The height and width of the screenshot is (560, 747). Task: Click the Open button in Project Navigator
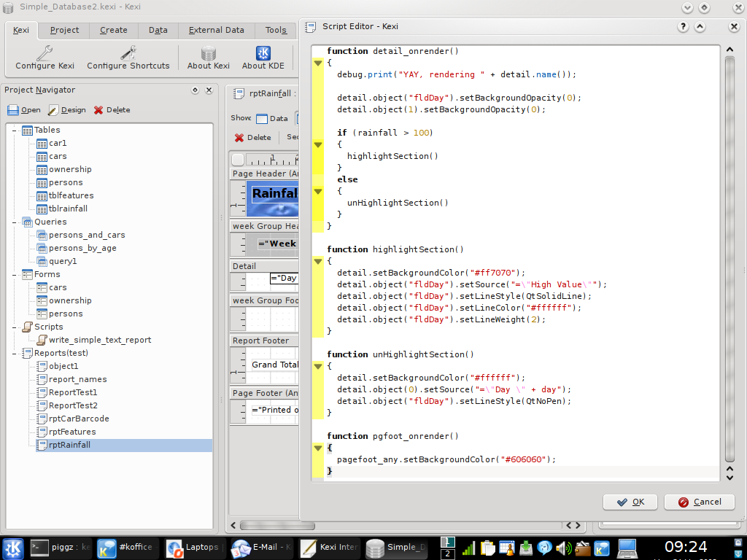pos(24,110)
